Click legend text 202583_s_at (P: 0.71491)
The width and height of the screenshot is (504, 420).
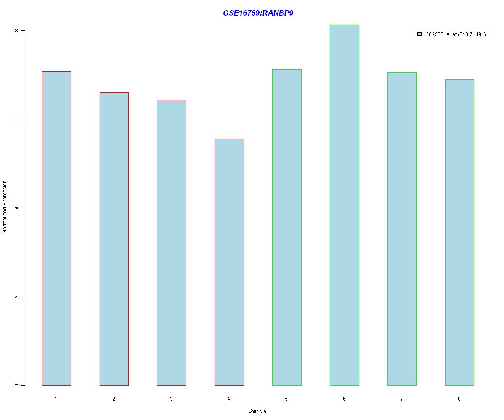click(x=456, y=34)
